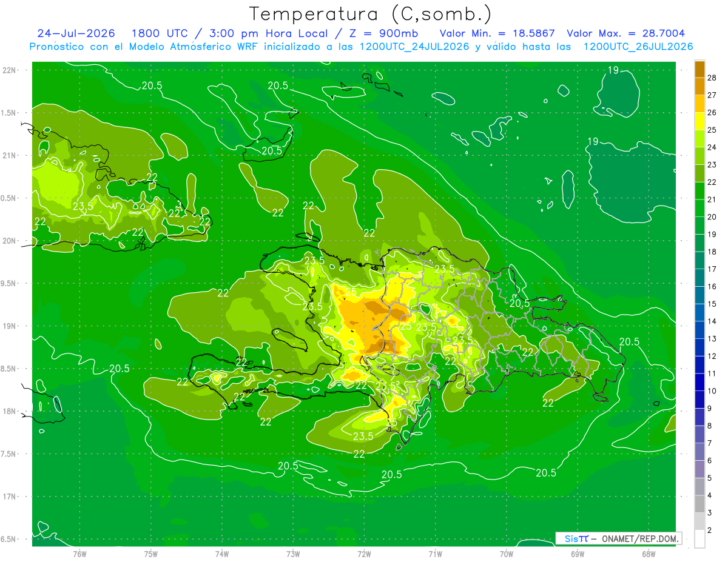728x562 pixels.
Task: Click the "17N" latitude axis label
Action: click(x=10, y=497)
